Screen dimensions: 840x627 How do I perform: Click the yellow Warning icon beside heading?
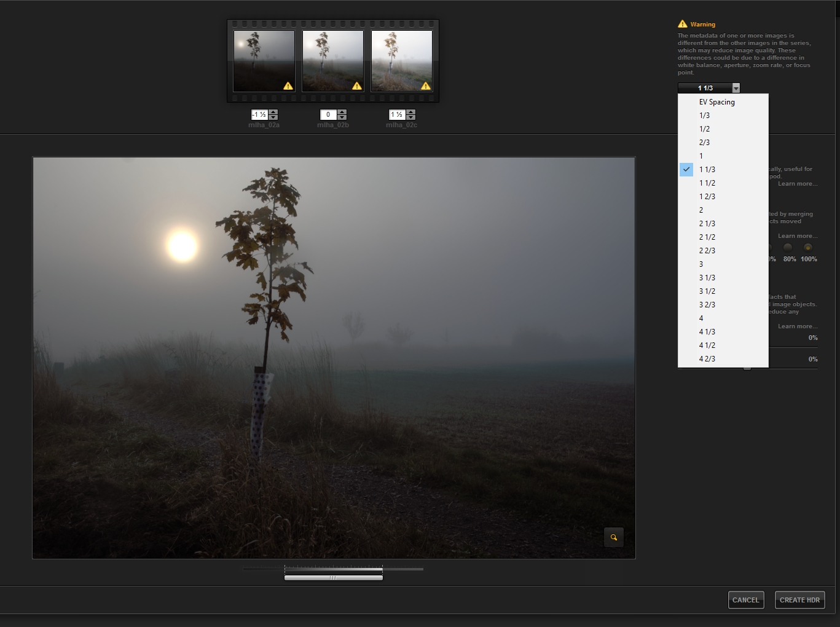pyautogui.click(x=682, y=24)
